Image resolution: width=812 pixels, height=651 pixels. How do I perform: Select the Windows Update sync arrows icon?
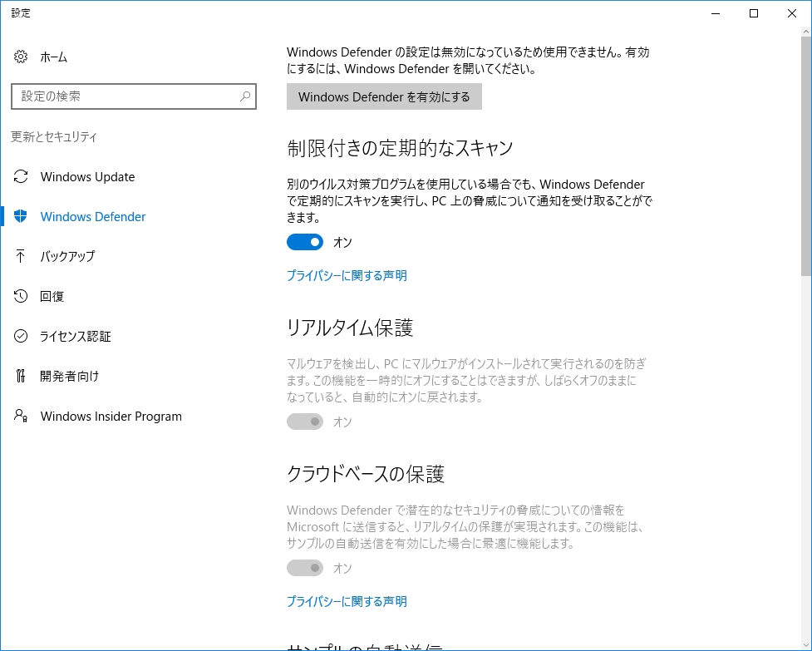pyautogui.click(x=20, y=177)
